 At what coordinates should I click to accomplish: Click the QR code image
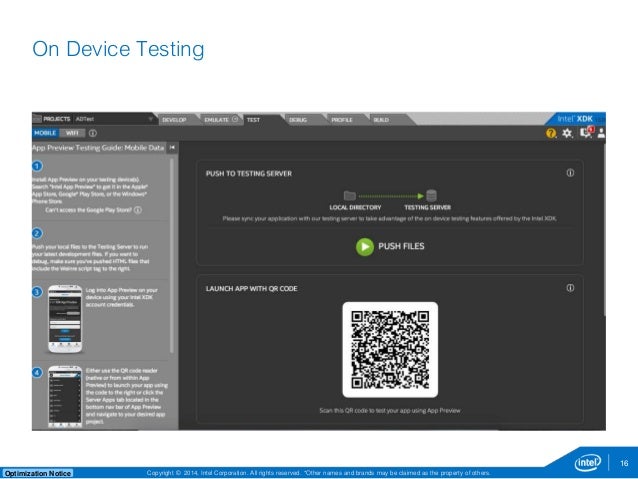click(390, 350)
